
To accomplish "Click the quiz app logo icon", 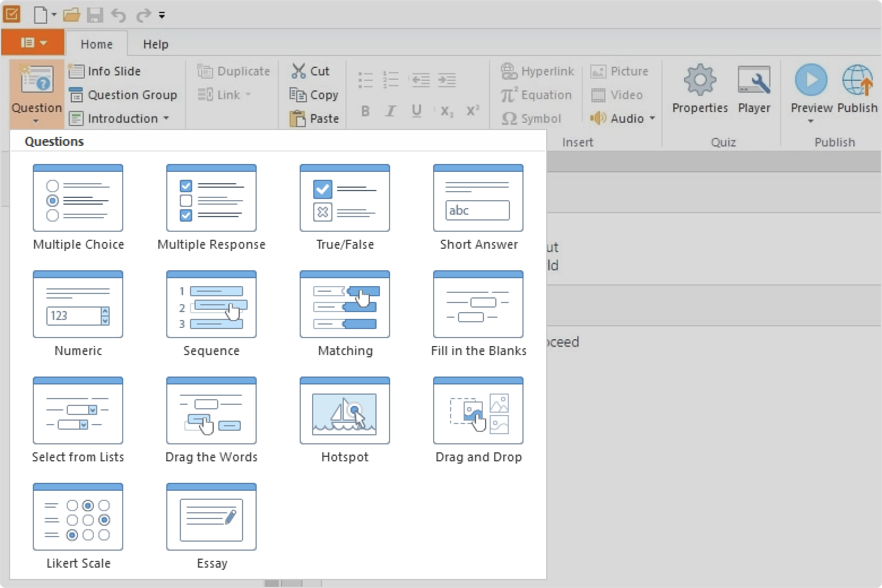I will click(x=12, y=14).
